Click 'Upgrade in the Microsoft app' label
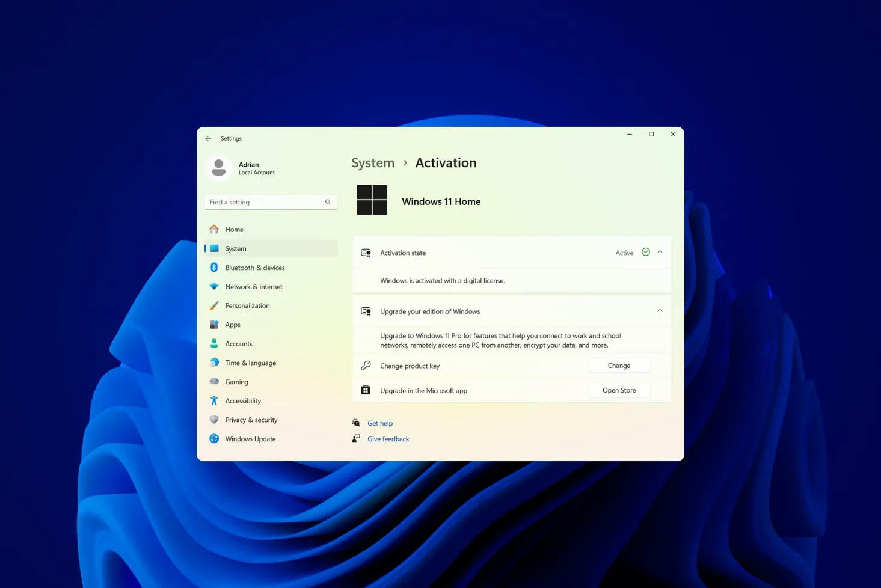Screen dimensions: 881x588 (x=424, y=391)
